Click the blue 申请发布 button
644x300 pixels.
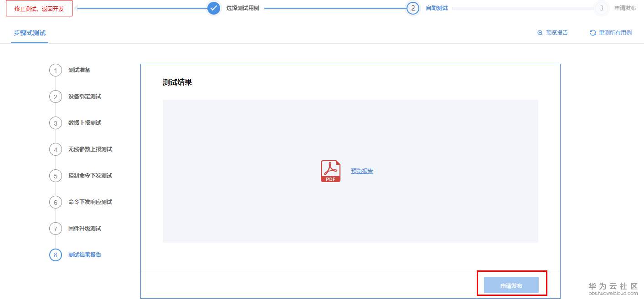[511, 285]
